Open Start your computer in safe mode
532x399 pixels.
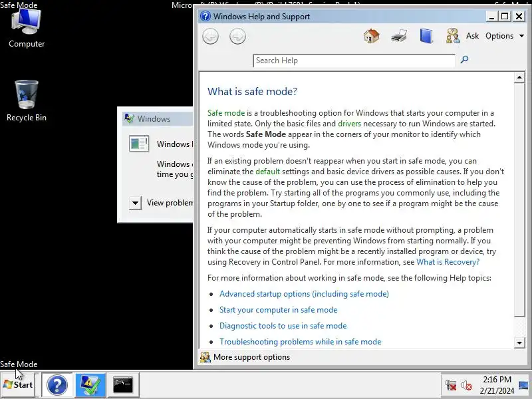click(278, 310)
